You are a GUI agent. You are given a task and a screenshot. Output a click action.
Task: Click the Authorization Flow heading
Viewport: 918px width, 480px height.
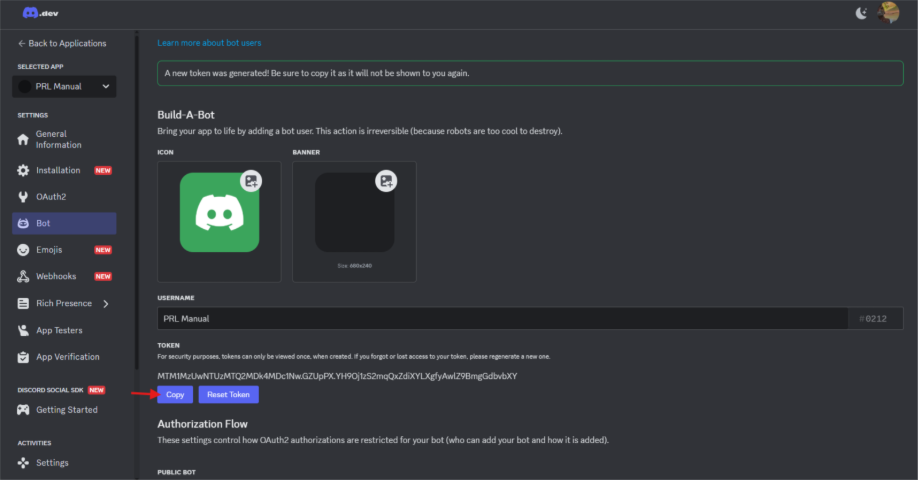tap(202, 424)
